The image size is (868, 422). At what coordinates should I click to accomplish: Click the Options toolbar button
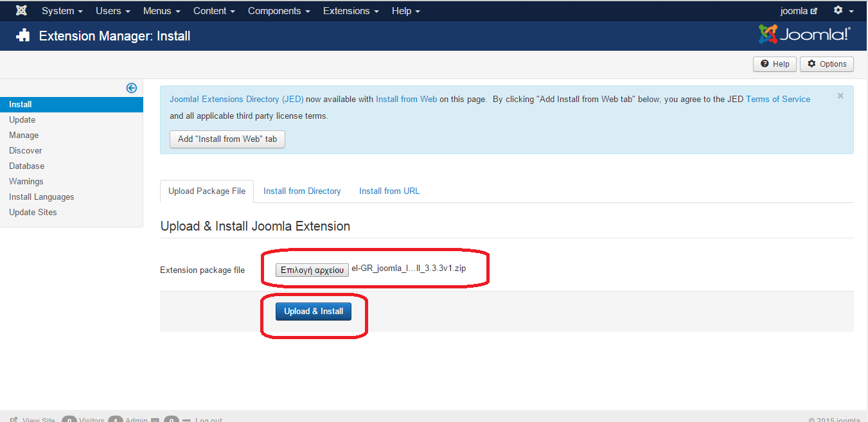click(x=827, y=64)
